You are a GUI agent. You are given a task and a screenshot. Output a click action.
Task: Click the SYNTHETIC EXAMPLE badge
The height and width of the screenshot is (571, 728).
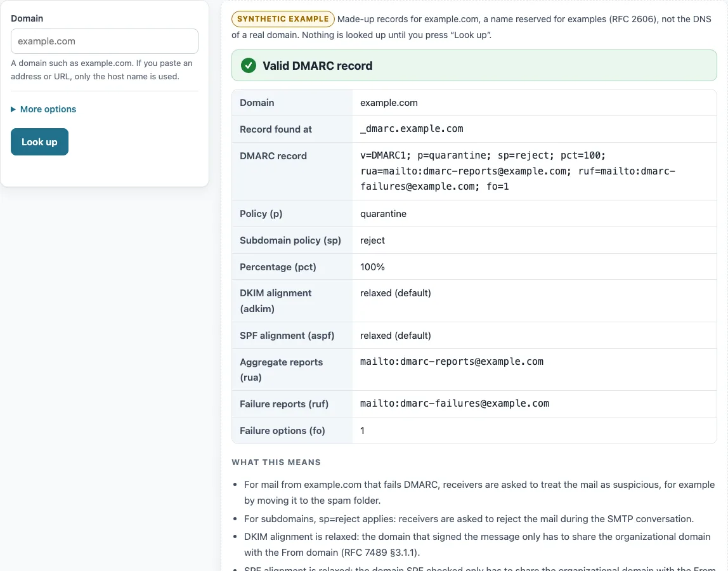click(283, 18)
